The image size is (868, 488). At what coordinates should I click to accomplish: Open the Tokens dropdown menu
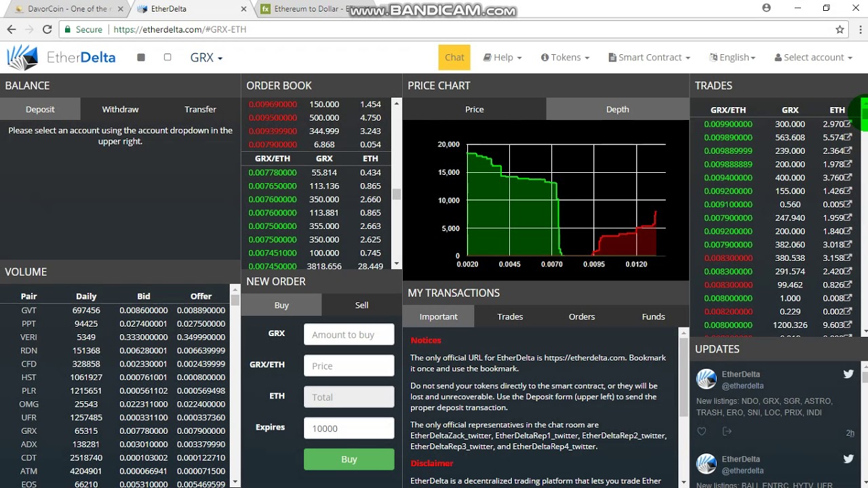(565, 58)
